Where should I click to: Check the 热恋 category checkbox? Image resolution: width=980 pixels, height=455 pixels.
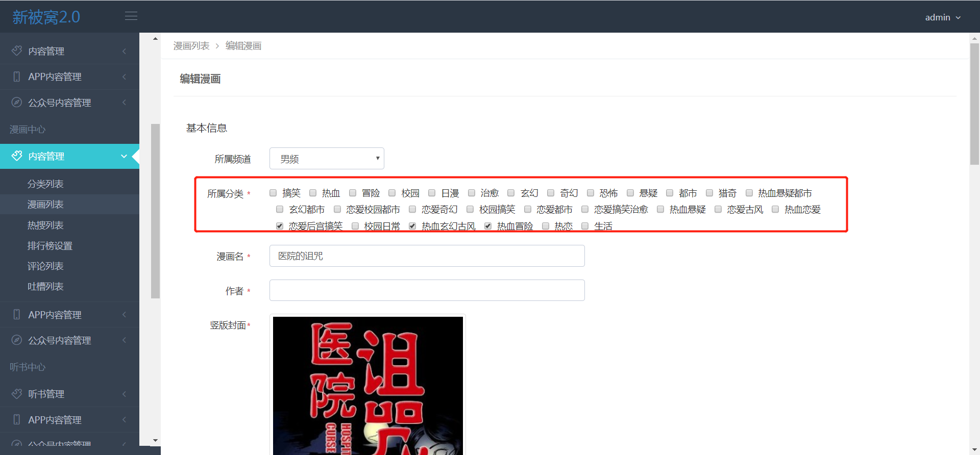point(546,226)
